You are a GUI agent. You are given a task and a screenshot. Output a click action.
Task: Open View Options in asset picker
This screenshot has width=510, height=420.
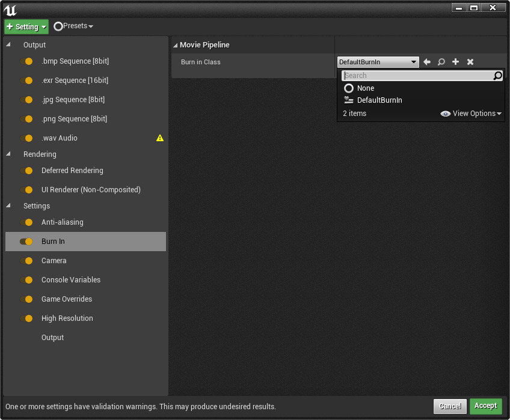click(472, 114)
